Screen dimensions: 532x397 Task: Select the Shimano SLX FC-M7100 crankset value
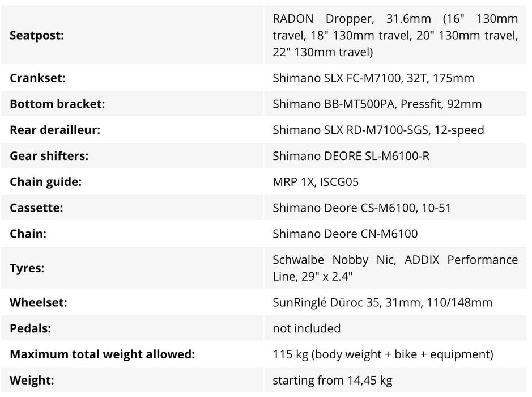coord(373,78)
